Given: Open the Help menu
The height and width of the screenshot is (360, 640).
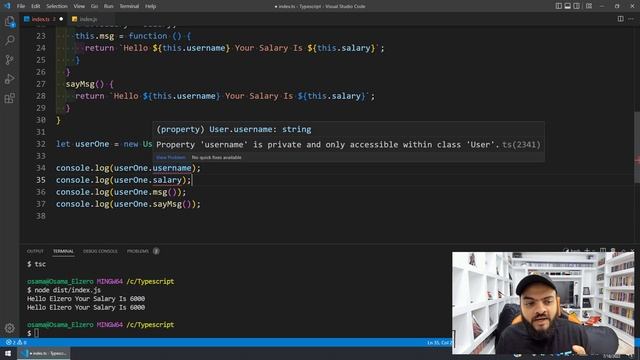Looking at the screenshot, I should point(151,6).
